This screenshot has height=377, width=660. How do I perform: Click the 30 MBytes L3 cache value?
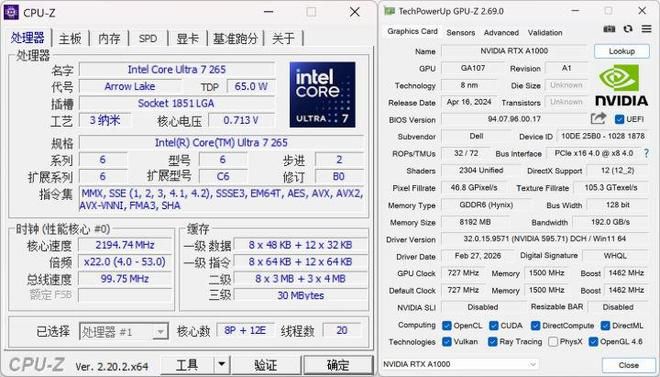click(x=301, y=295)
